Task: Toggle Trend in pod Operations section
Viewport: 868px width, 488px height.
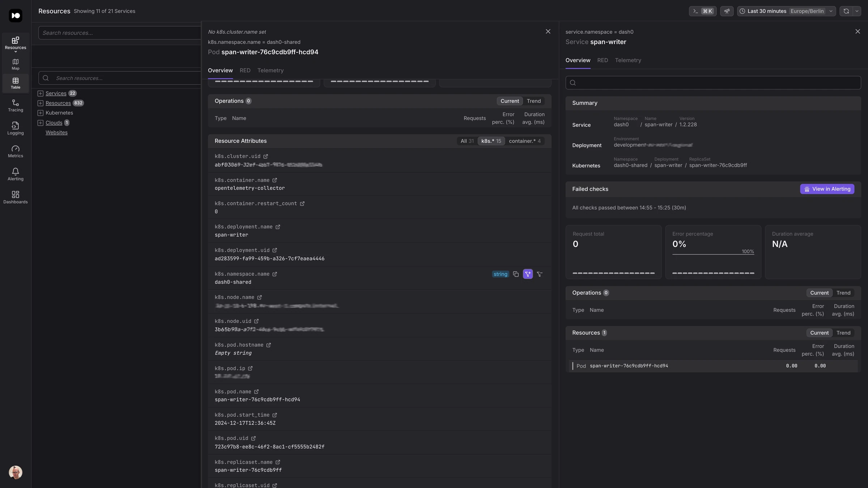Action: [534, 101]
